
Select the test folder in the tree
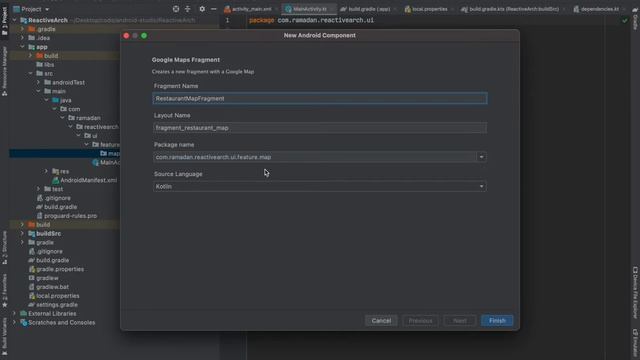(x=53, y=189)
